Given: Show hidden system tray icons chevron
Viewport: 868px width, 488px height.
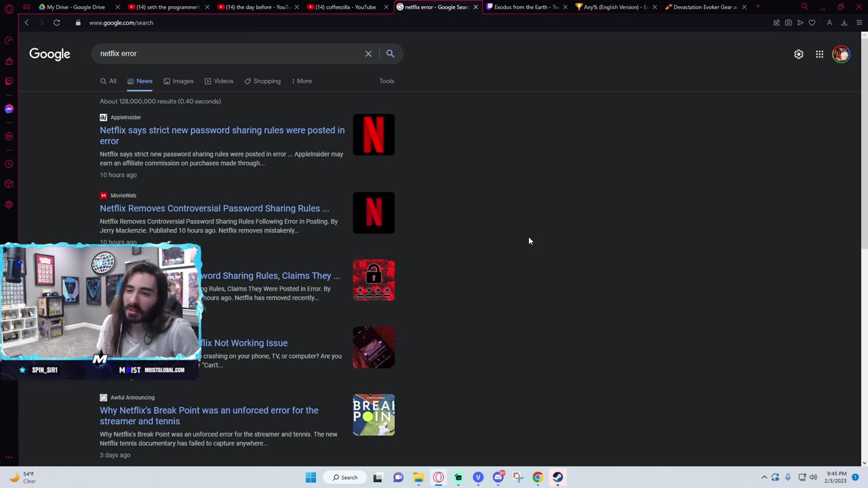Looking at the screenshot, I should pyautogui.click(x=764, y=477).
